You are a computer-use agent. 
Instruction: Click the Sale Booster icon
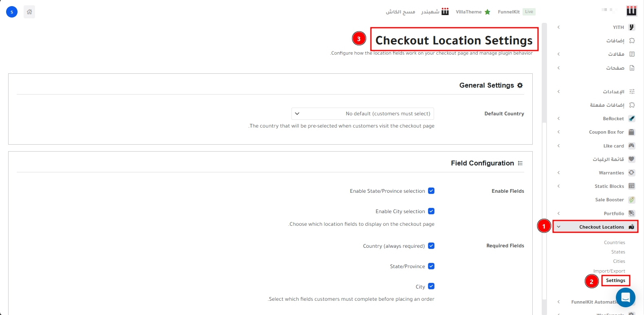coord(631,200)
